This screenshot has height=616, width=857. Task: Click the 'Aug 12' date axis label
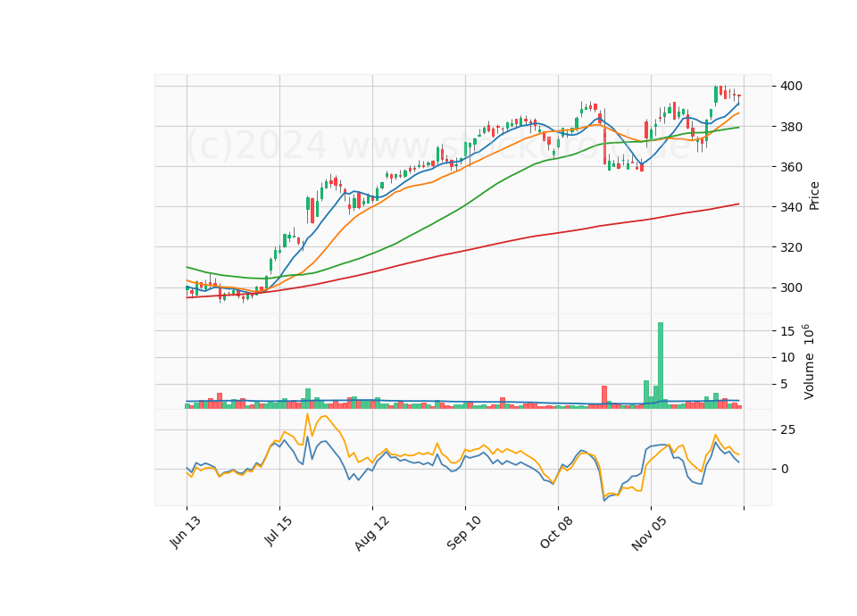coord(372,533)
